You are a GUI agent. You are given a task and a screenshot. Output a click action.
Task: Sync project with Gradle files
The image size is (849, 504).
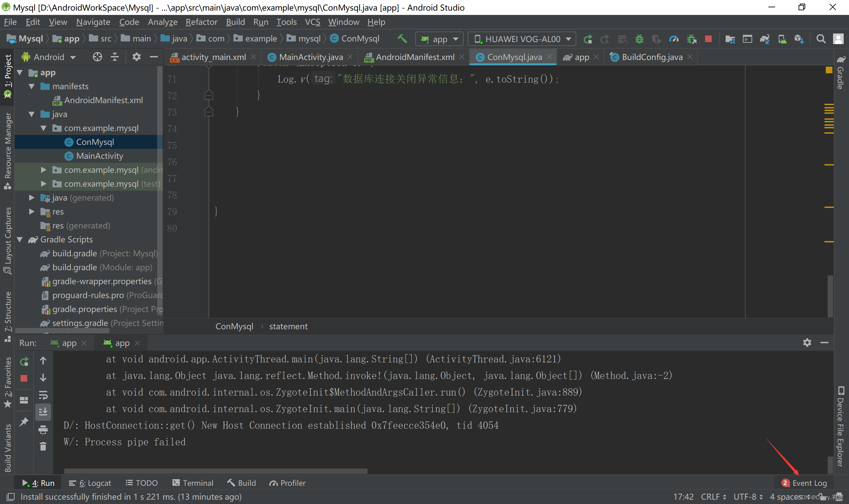[765, 39]
